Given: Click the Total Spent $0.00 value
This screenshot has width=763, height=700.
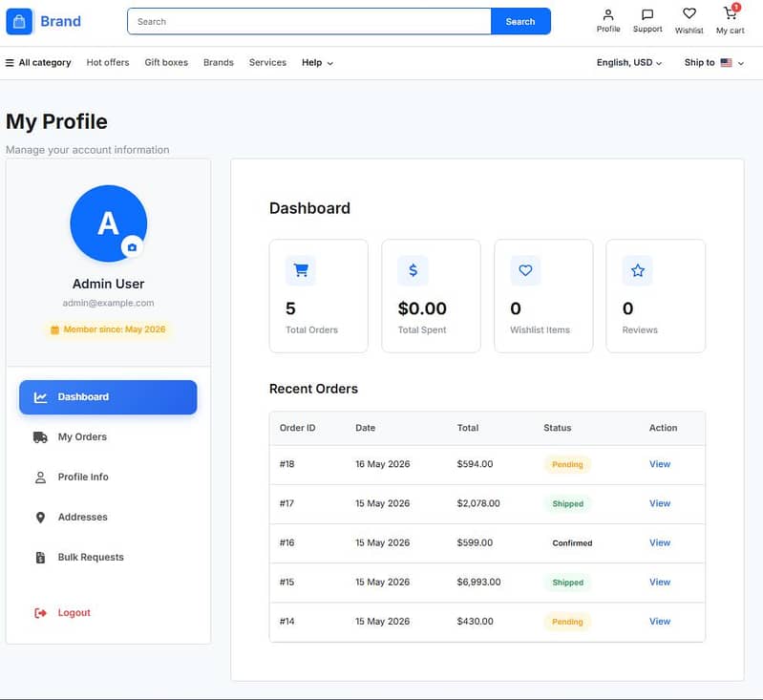Looking at the screenshot, I should [x=422, y=308].
